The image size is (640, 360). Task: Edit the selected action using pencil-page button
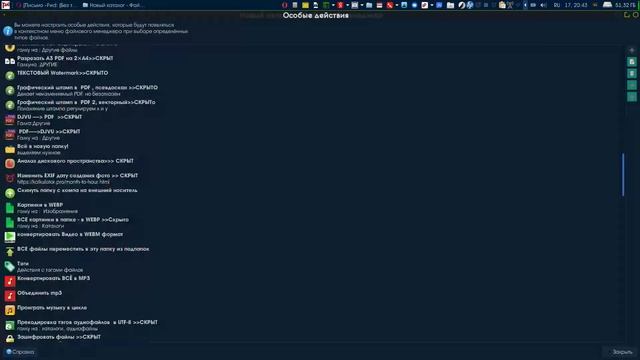(x=631, y=62)
